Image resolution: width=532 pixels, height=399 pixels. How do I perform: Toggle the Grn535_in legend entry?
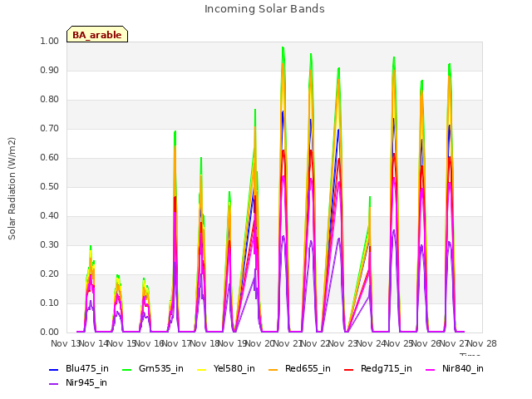coord(153,369)
